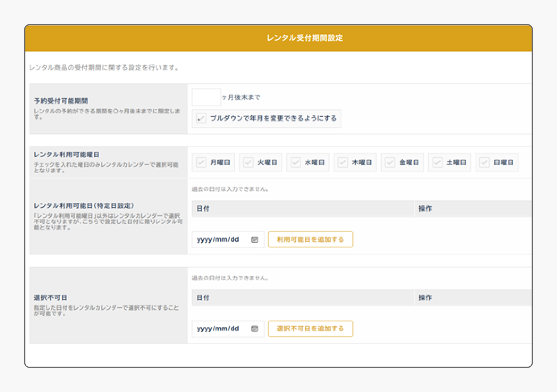Click 日付 header in 選択不可日 table
This screenshot has height=392, width=557.
203,298
